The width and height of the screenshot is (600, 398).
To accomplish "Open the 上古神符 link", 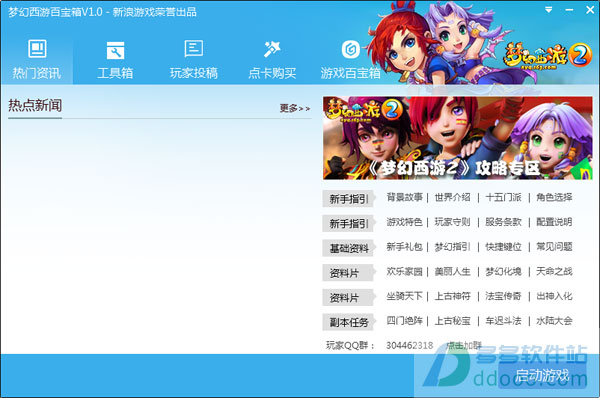I will coord(452,296).
